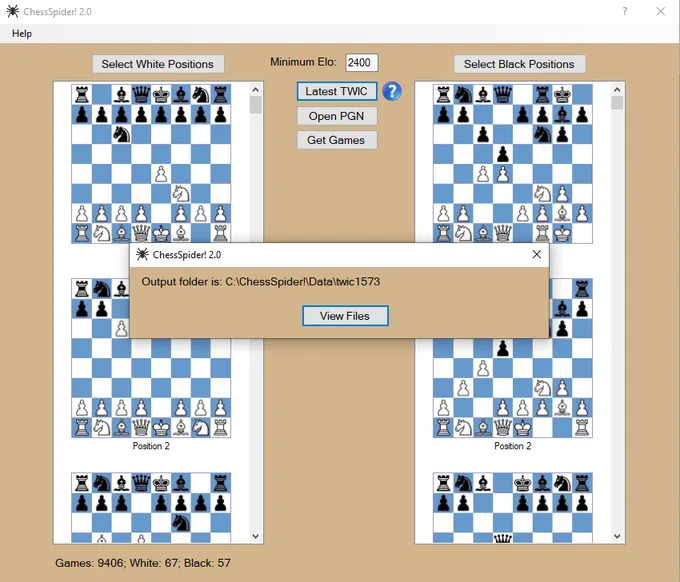The image size is (680, 582).
Task: Click the ChessSpider spider icon in main title bar
Action: (13, 11)
